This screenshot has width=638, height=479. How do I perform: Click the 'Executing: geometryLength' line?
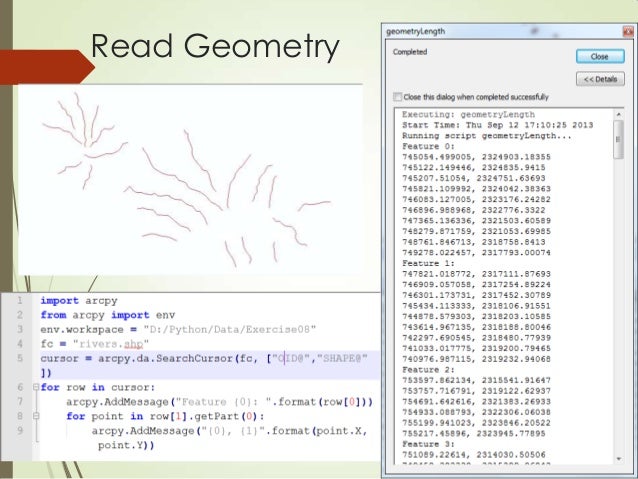tap(468, 114)
